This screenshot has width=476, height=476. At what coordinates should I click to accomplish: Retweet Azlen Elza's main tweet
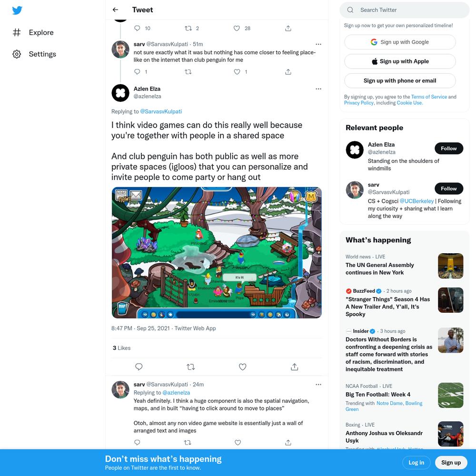(190, 367)
